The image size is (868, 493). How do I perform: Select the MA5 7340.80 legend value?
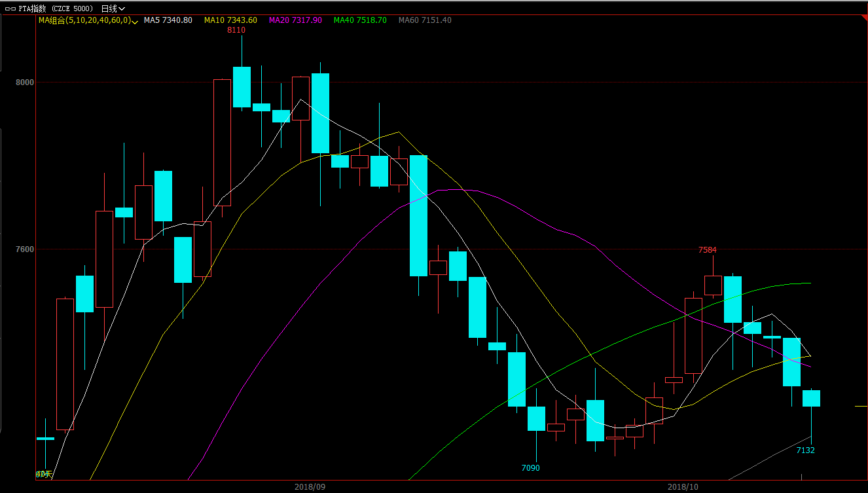(168, 20)
